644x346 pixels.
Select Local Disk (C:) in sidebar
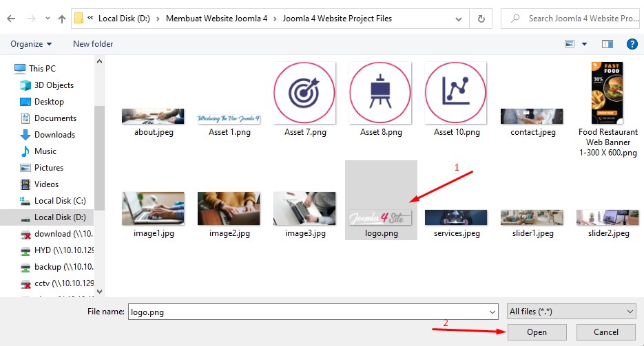59,201
